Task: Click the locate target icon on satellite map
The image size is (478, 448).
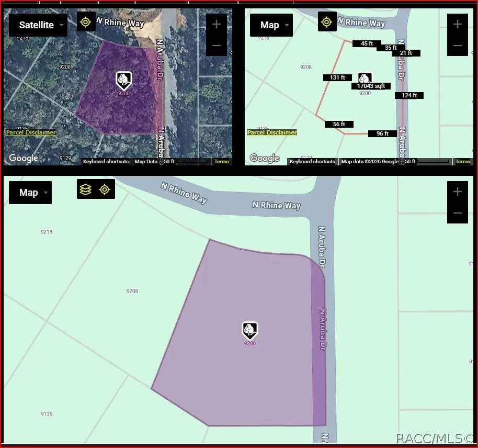Action: coord(86,22)
